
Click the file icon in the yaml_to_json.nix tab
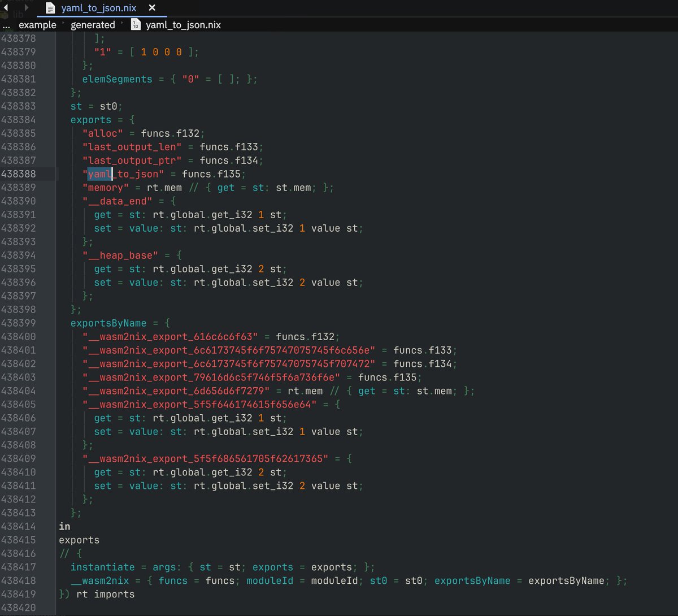50,8
